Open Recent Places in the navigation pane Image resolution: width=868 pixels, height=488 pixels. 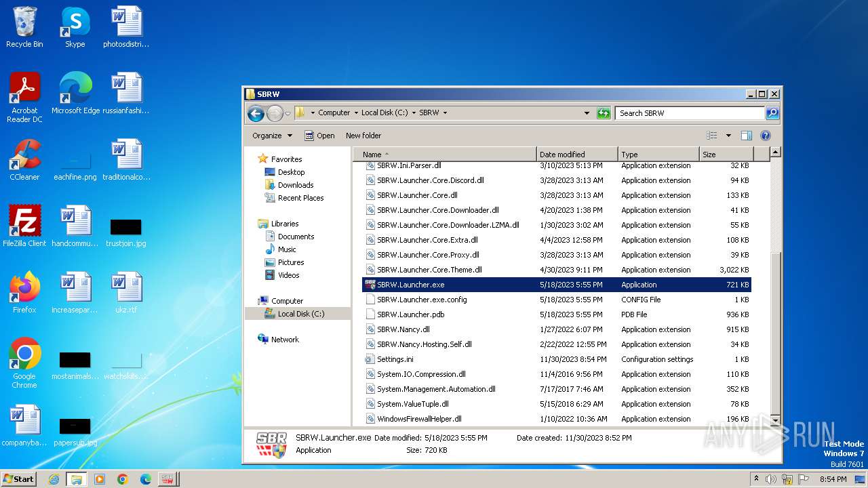tap(300, 198)
